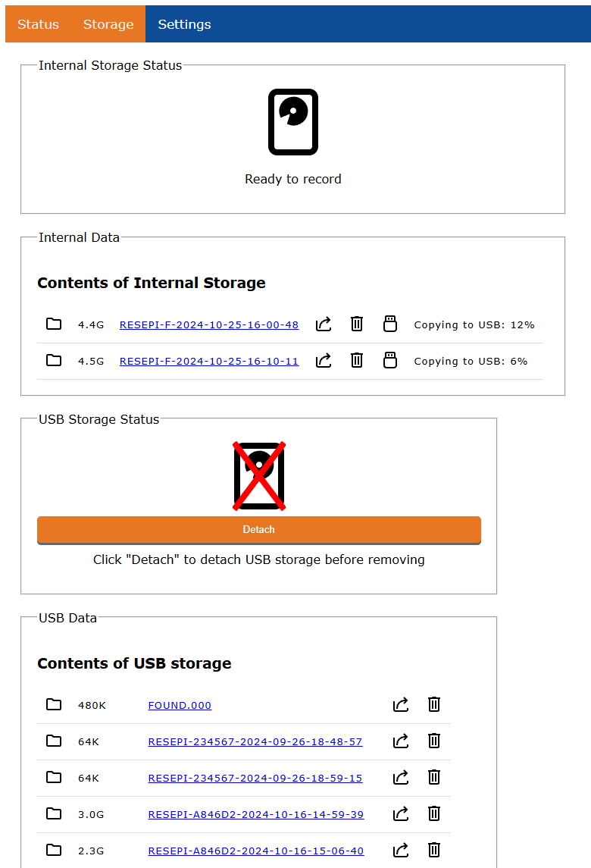Delete the RESEPI-234567-2024-09-26-18-48-57 USB folder

click(433, 741)
